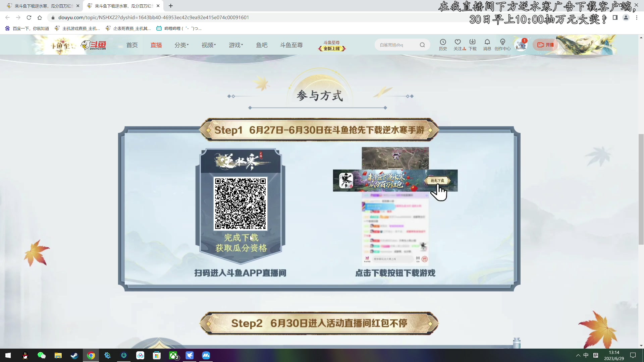This screenshot has height=362, width=644.
Task: Show hidden system tray icons
Action: (578, 355)
